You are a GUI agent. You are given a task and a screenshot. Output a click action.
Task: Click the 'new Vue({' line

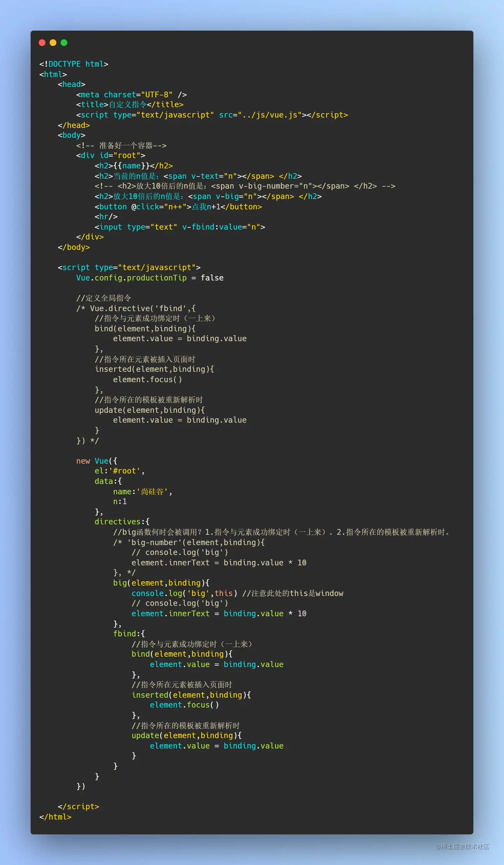click(97, 461)
